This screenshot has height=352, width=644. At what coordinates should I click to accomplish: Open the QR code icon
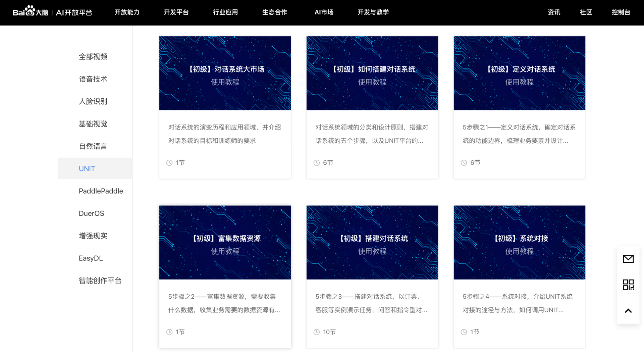(628, 285)
